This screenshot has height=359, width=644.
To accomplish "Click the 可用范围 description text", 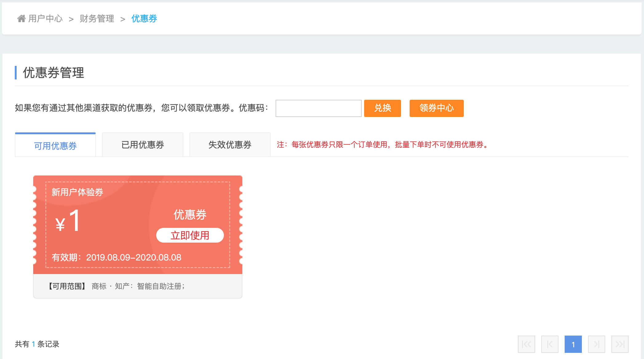I will pos(115,286).
